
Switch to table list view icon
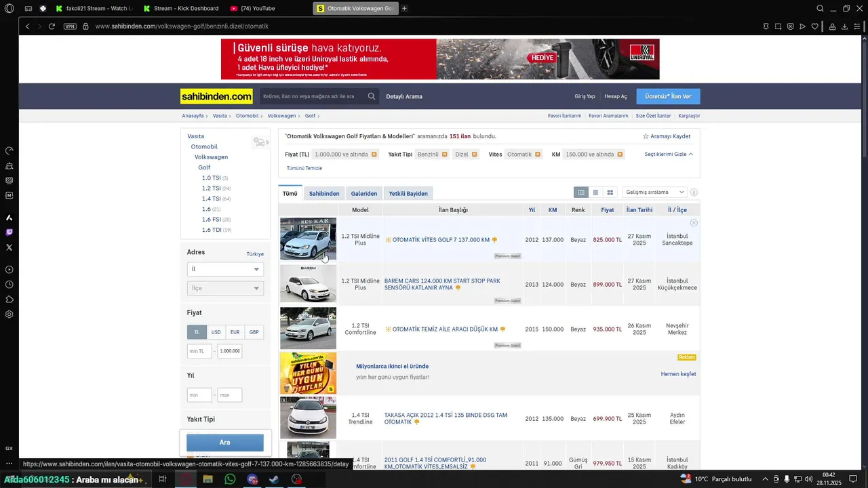coord(581,192)
